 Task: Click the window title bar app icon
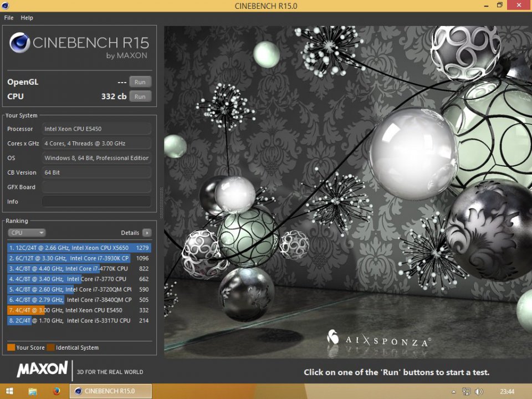[x=5, y=6]
